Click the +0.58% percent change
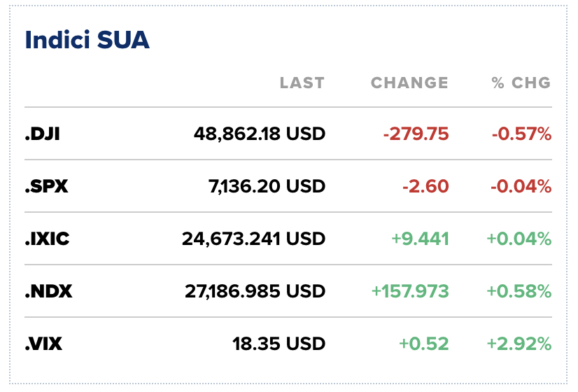The height and width of the screenshot is (392, 578). (518, 291)
